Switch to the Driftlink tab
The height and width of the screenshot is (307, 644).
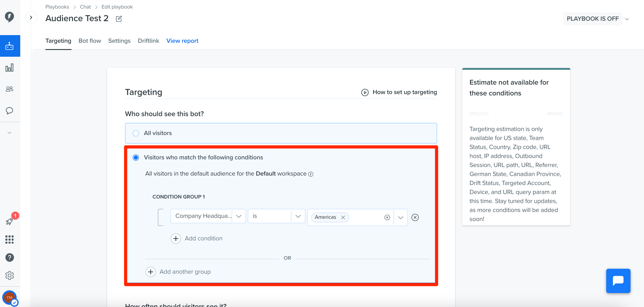pyautogui.click(x=148, y=41)
